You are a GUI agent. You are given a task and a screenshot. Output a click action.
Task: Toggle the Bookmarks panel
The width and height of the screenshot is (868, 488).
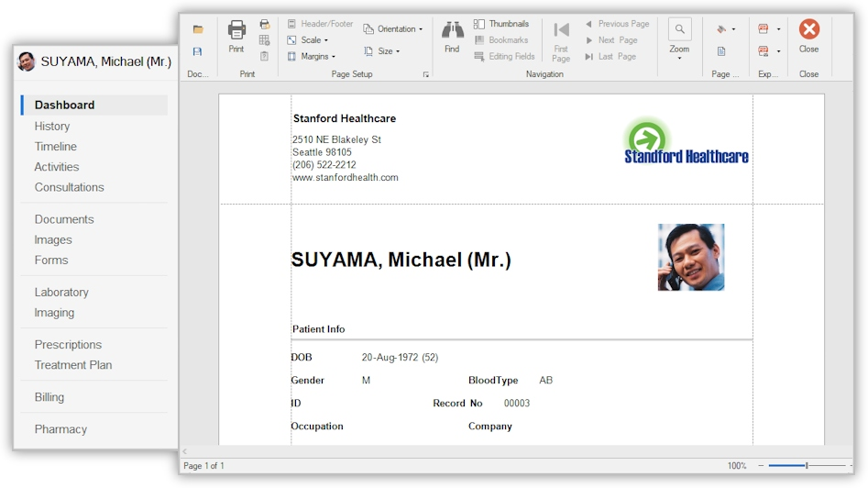tap(501, 39)
